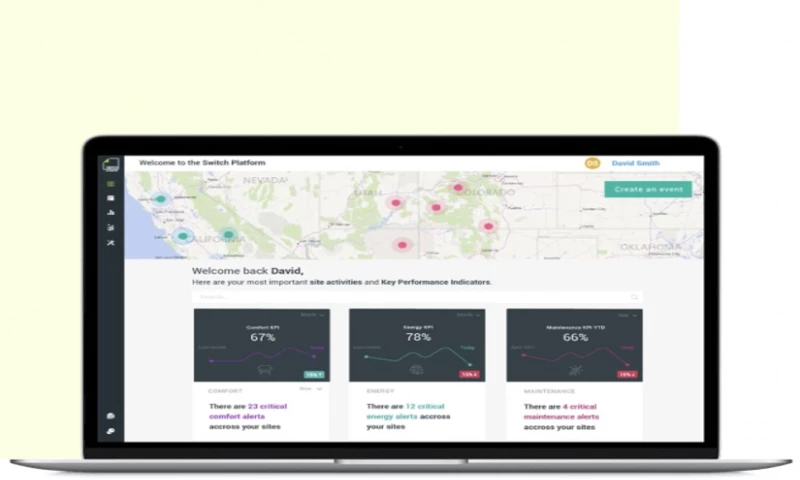Open the green dashboard icon in sidebar
The width and height of the screenshot is (800, 480).
[111, 184]
